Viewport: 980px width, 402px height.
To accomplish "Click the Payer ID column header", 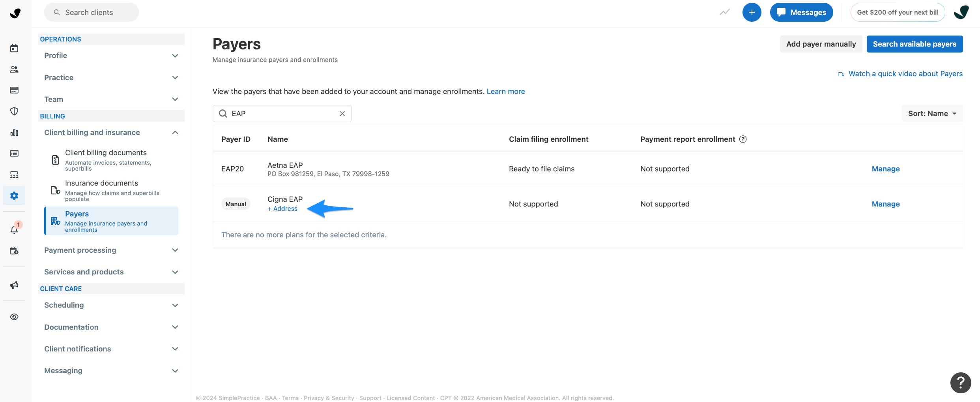I will (236, 139).
